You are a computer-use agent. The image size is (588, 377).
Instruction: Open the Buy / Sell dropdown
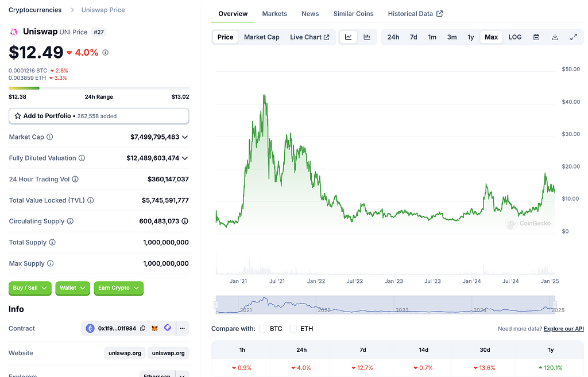coord(30,288)
